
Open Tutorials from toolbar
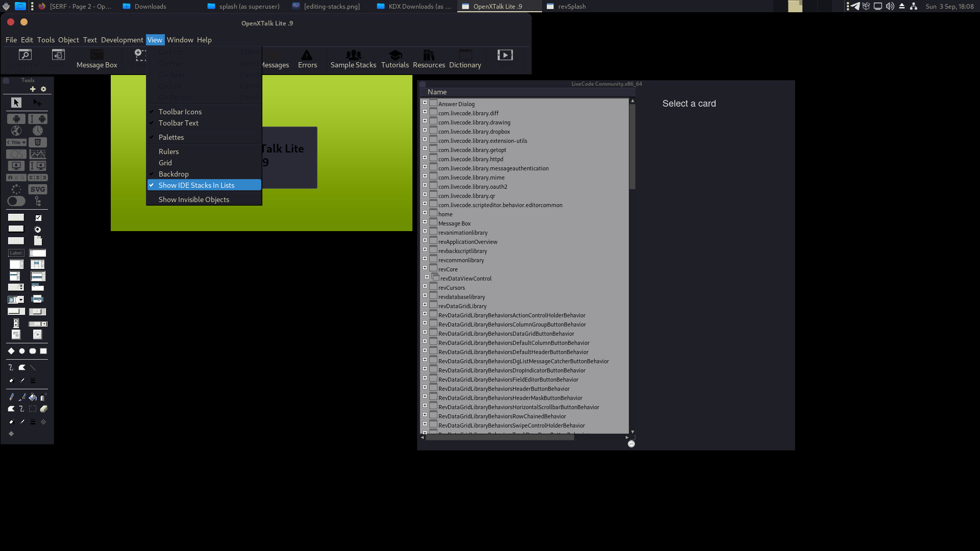(395, 59)
